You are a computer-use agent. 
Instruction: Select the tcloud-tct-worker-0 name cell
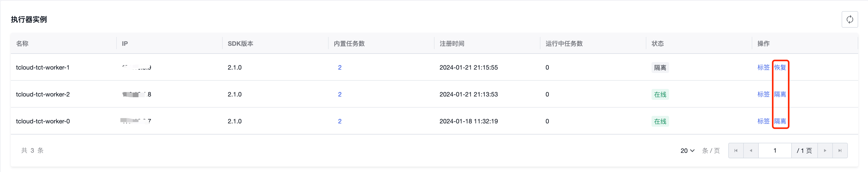[43, 121]
